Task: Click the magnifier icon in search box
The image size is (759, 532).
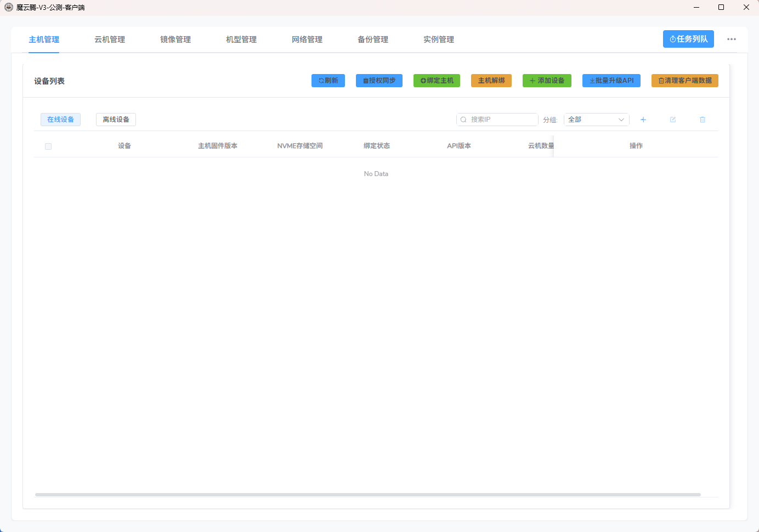Action: 463,120
